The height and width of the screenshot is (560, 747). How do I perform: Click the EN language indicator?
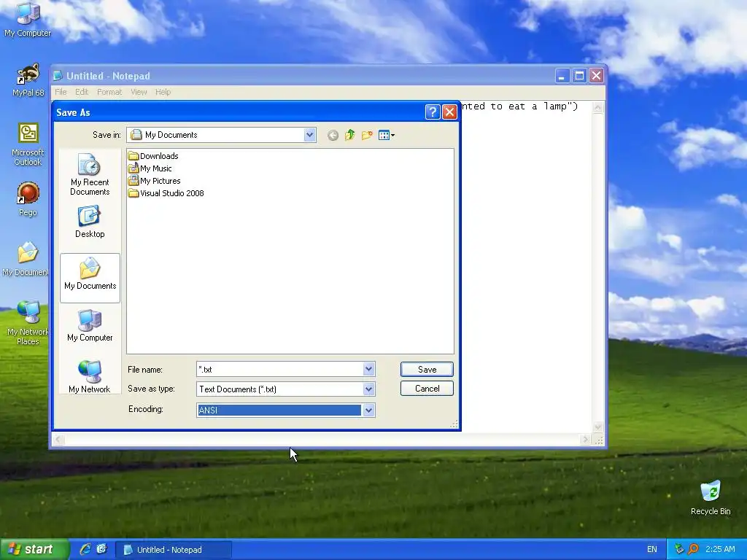coord(651,550)
